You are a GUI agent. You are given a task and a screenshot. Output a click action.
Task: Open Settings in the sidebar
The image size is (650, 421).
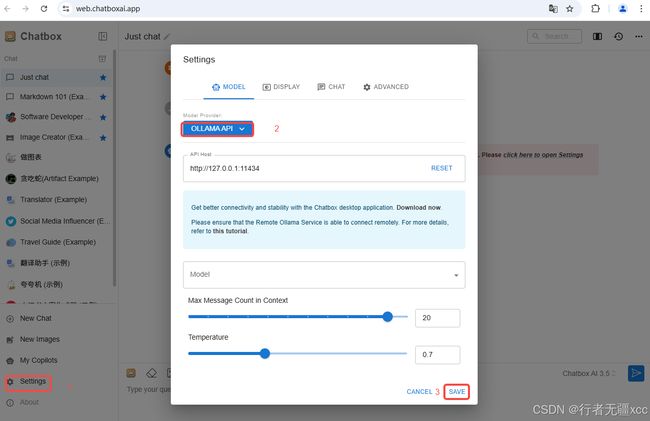pos(28,382)
